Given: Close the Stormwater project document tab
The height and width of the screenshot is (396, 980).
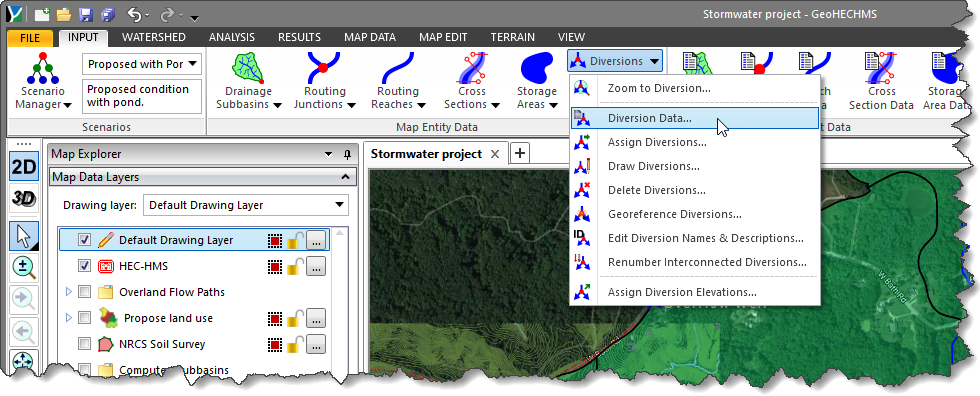Looking at the screenshot, I should (x=494, y=154).
